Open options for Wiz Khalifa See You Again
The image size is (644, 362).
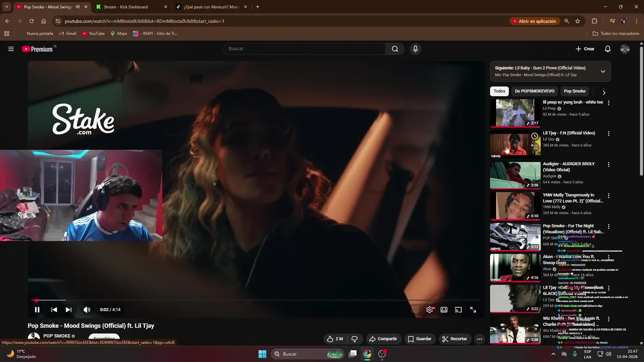[608, 319]
